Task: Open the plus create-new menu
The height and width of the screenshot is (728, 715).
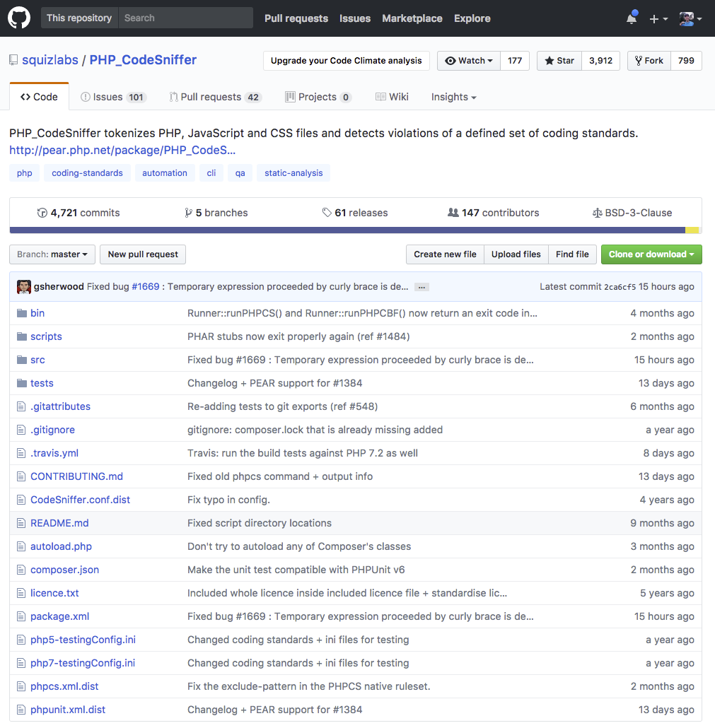Action: pos(658,18)
